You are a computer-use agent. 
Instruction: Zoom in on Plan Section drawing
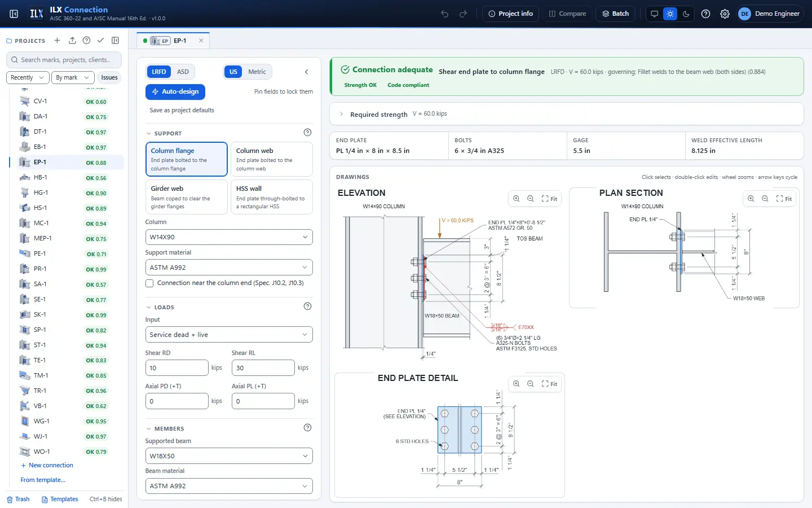[751, 199]
